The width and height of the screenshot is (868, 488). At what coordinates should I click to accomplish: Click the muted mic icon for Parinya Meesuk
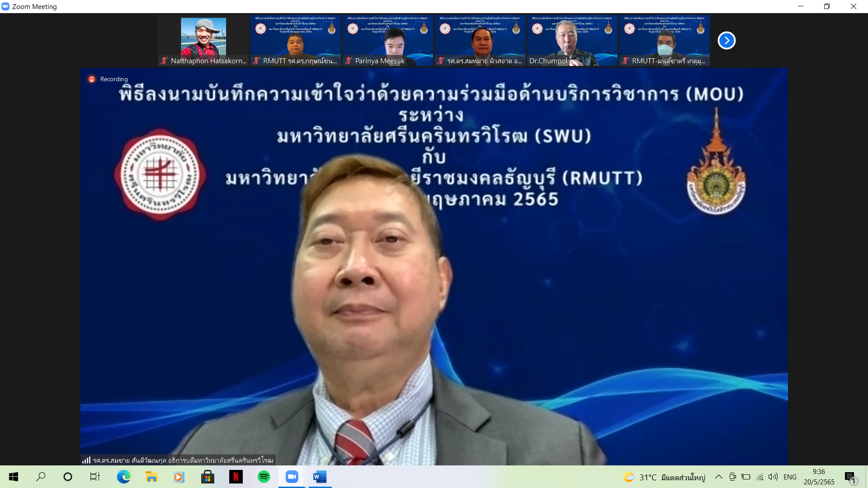point(348,61)
